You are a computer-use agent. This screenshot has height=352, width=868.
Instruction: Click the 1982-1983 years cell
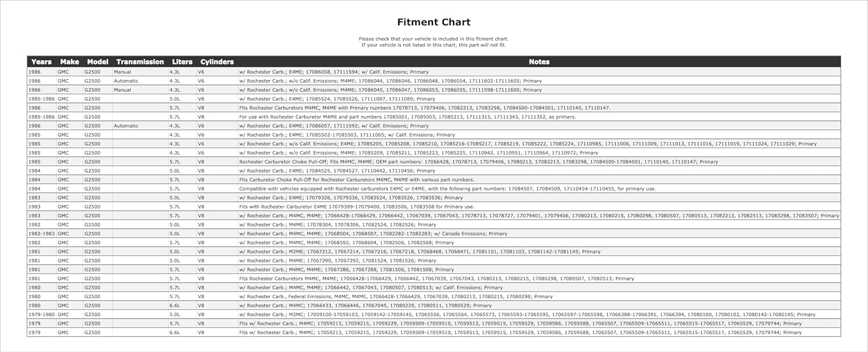click(41, 234)
